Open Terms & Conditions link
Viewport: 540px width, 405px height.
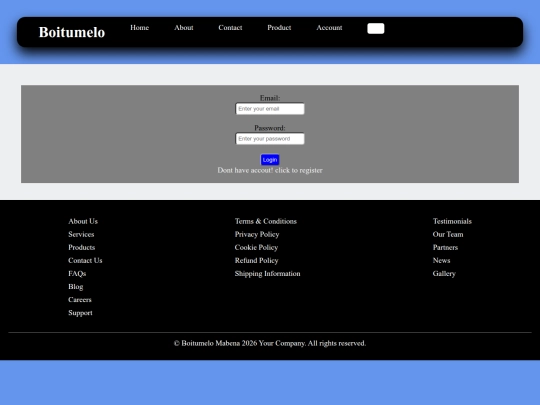pos(266,221)
